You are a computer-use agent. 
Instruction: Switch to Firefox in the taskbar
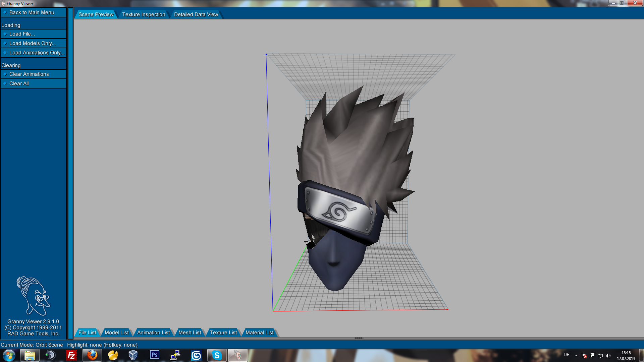click(92, 355)
